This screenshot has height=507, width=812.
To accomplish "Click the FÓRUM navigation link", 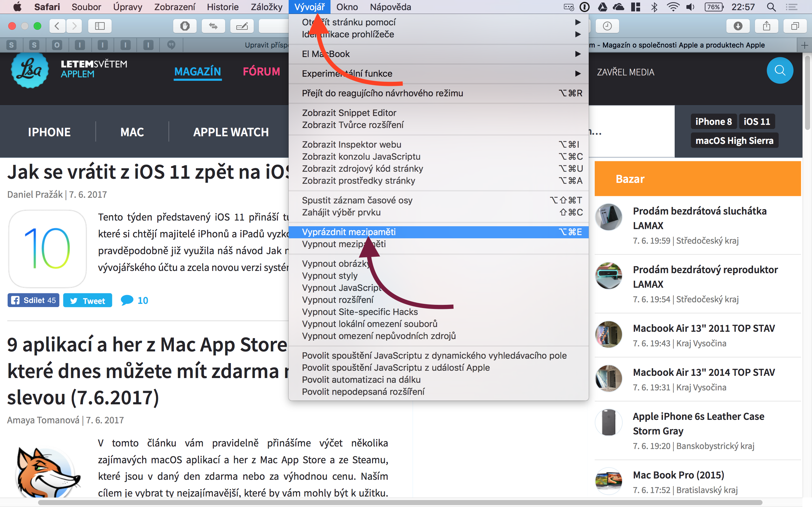I will [x=261, y=71].
